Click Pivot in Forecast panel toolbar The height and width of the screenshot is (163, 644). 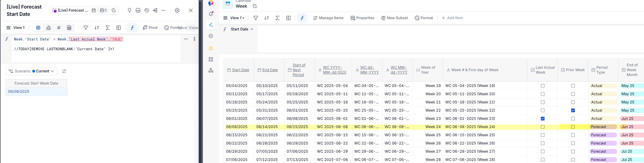point(150,28)
